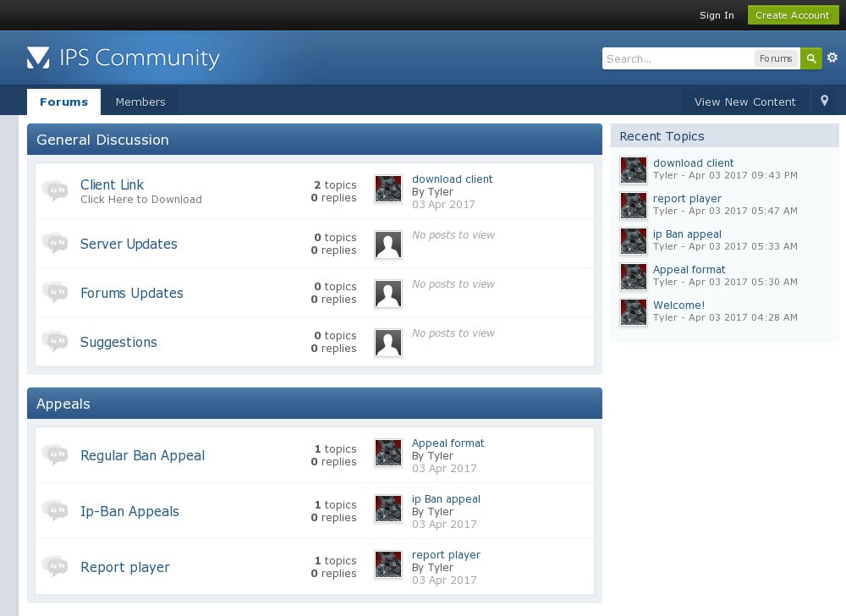Collapse the Appeals category header

coord(314,404)
